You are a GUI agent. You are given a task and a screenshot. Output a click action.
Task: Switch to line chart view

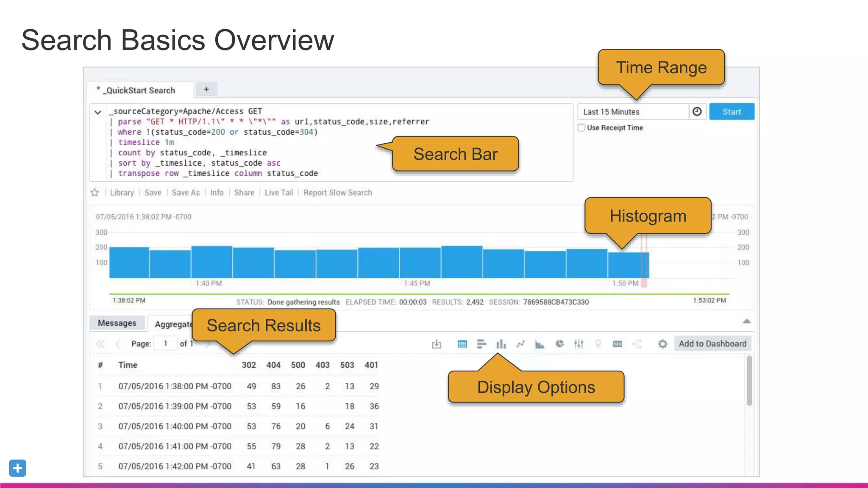(520, 344)
